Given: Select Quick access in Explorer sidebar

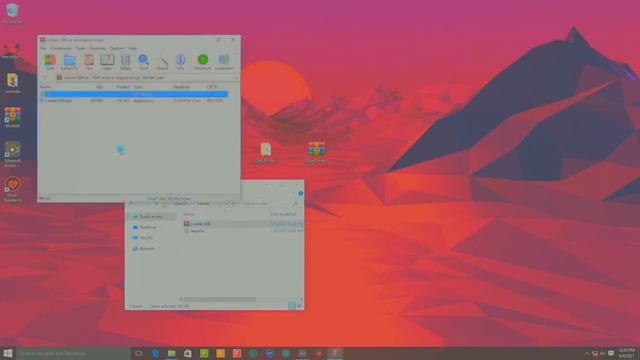Looking at the screenshot, I should coord(151,217).
